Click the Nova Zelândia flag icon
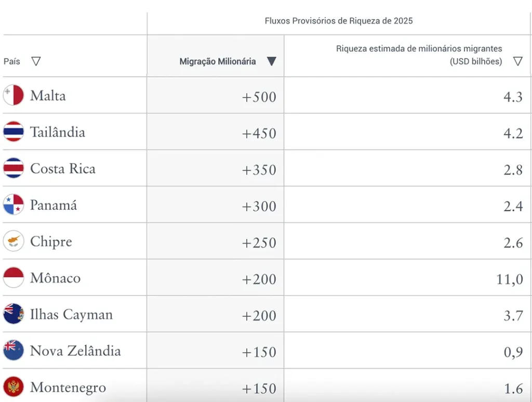The image size is (532, 402). (14, 350)
